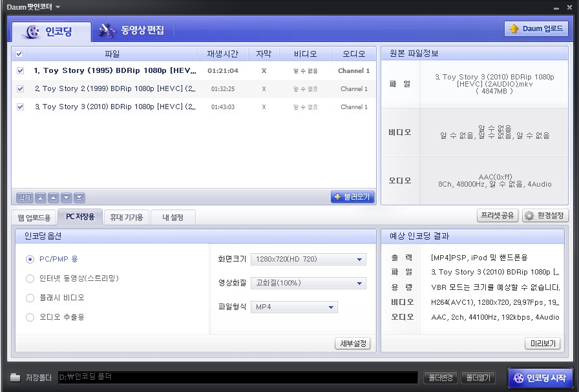
Task: Close the Daum 팟인코더 window
Action: pyautogui.click(x=569, y=7)
